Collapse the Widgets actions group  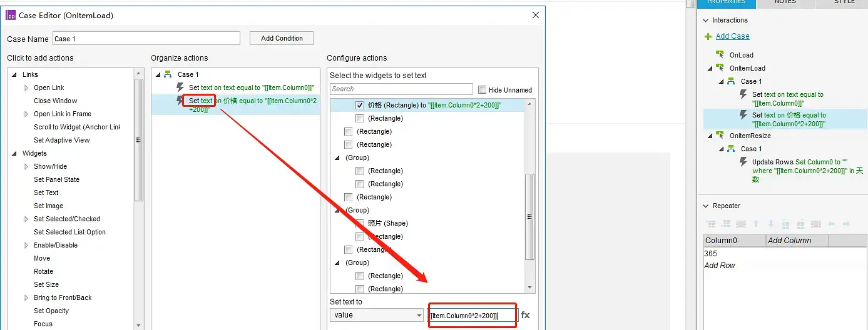coord(14,154)
